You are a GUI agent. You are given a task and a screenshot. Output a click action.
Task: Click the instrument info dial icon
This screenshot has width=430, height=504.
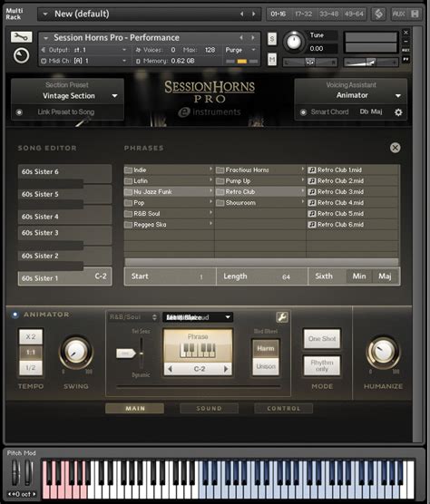pos(21,55)
